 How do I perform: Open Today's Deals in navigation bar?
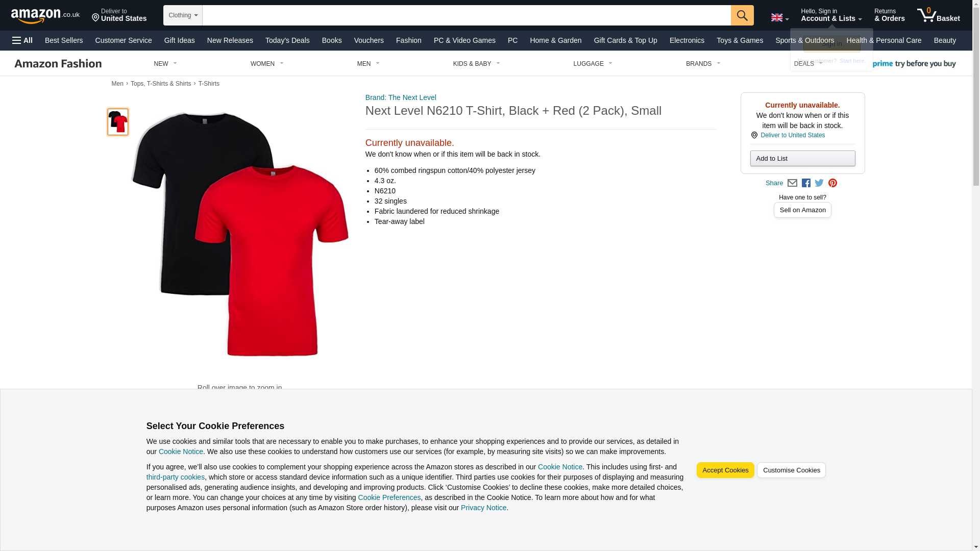[x=287, y=40]
